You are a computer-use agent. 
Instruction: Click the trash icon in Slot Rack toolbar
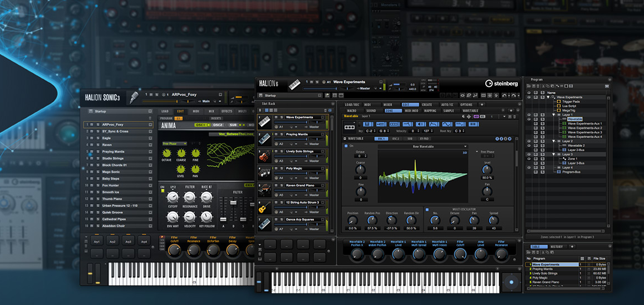click(325, 110)
